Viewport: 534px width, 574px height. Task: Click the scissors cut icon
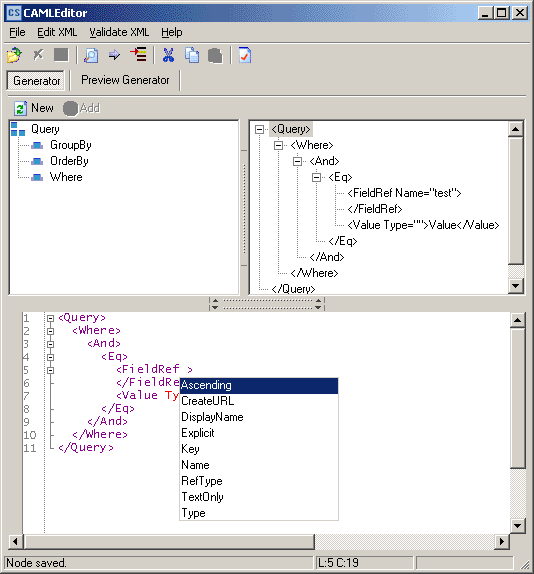(168, 55)
